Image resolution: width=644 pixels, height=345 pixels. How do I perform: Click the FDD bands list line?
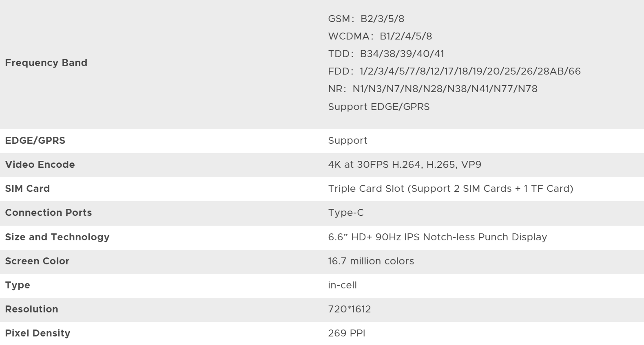[454, 71]
